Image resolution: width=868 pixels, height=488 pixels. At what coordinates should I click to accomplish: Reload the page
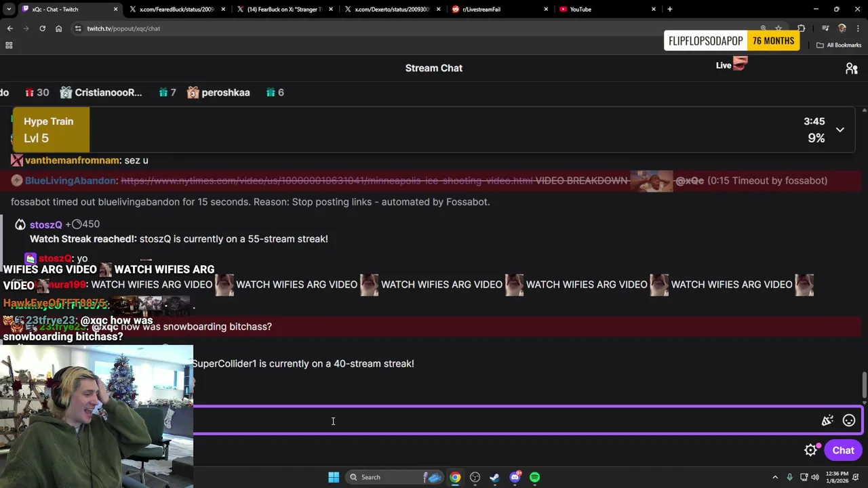[x=42, y=28]
